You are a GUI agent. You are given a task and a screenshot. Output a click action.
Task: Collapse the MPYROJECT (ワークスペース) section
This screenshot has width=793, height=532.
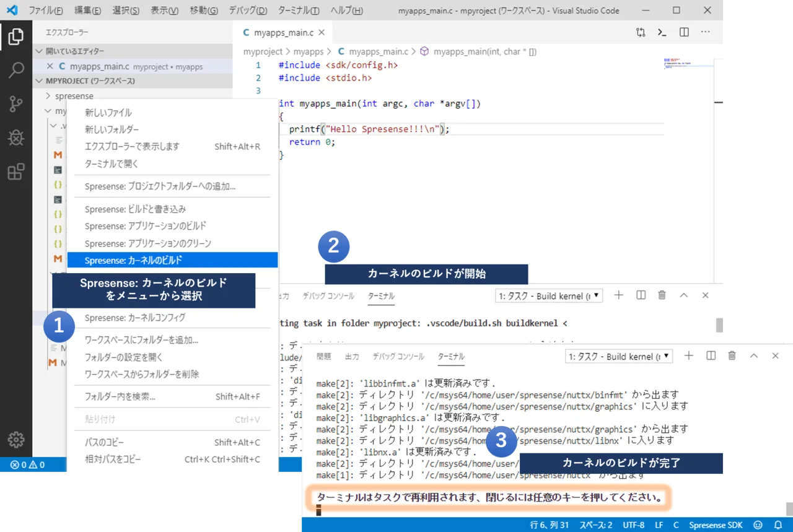coord(133,81)
